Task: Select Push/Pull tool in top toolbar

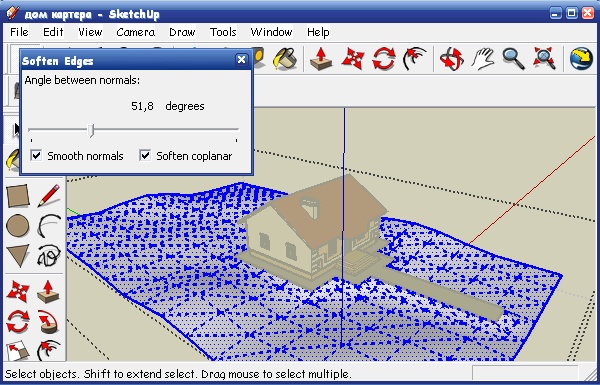Action: (321, 59)
